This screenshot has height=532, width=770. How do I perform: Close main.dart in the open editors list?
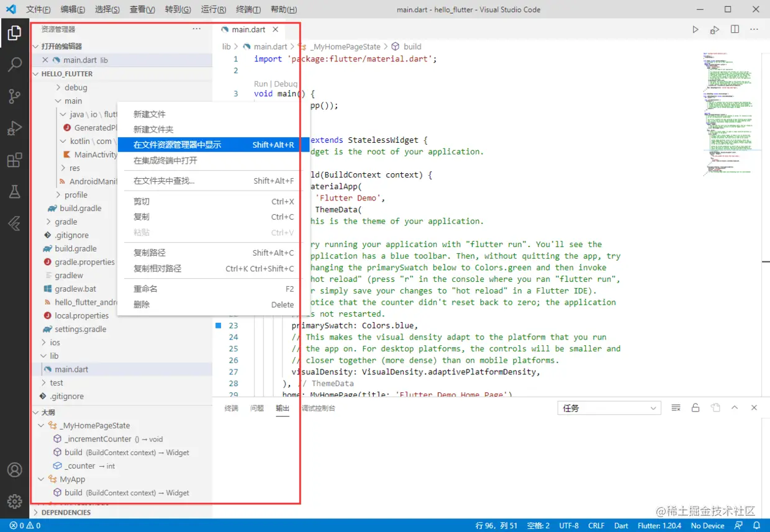point(45,60)
